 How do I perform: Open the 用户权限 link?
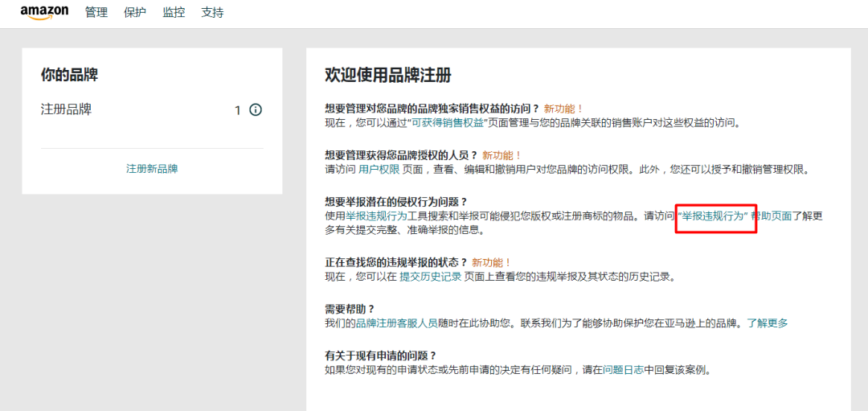point(379,170)
